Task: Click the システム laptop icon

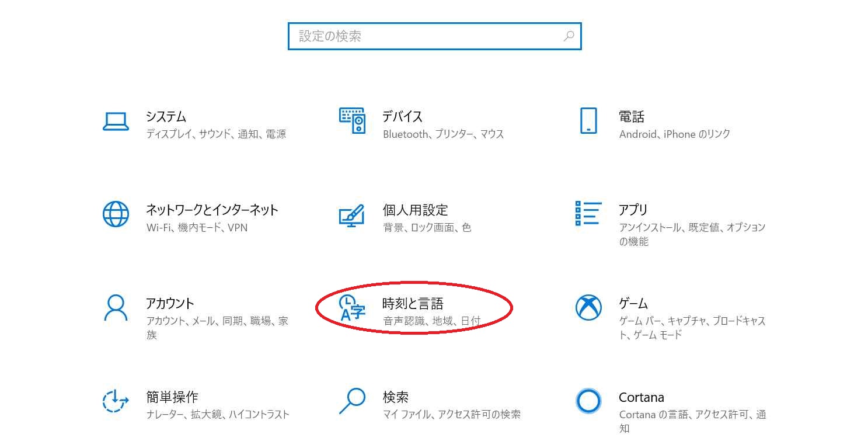Action: 116,121
